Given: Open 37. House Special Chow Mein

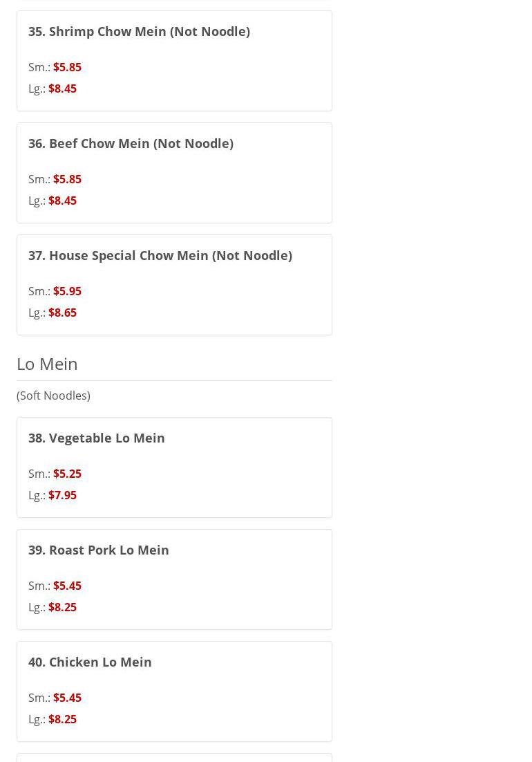Looking at the screenshot, I should click(160, 255).
